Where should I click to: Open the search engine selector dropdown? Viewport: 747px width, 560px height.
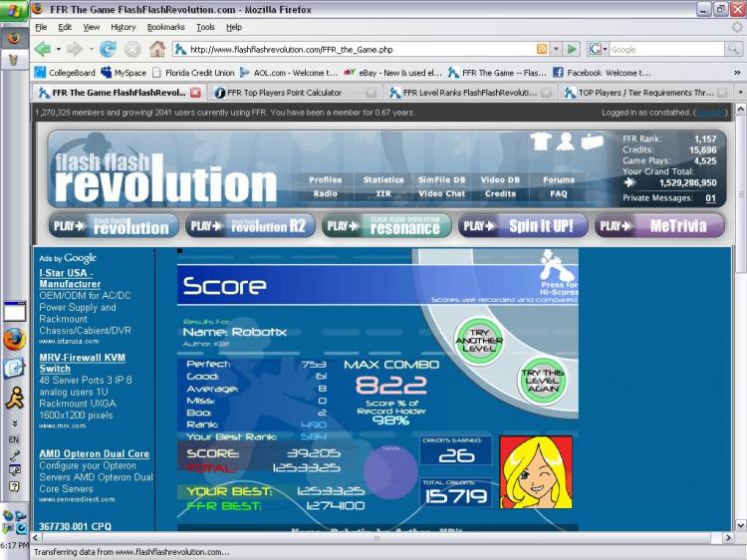[599, 49]
